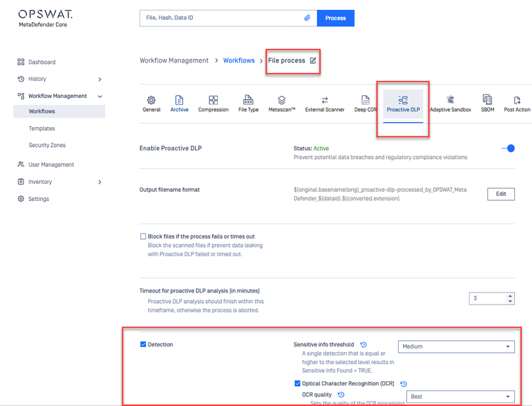Click Edit for output filename format

pos(501,194)
